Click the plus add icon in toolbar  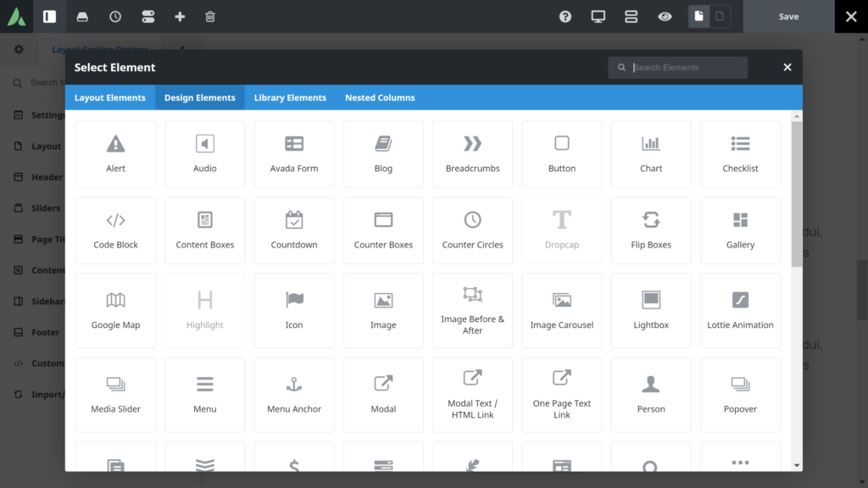tap(180, 17)
